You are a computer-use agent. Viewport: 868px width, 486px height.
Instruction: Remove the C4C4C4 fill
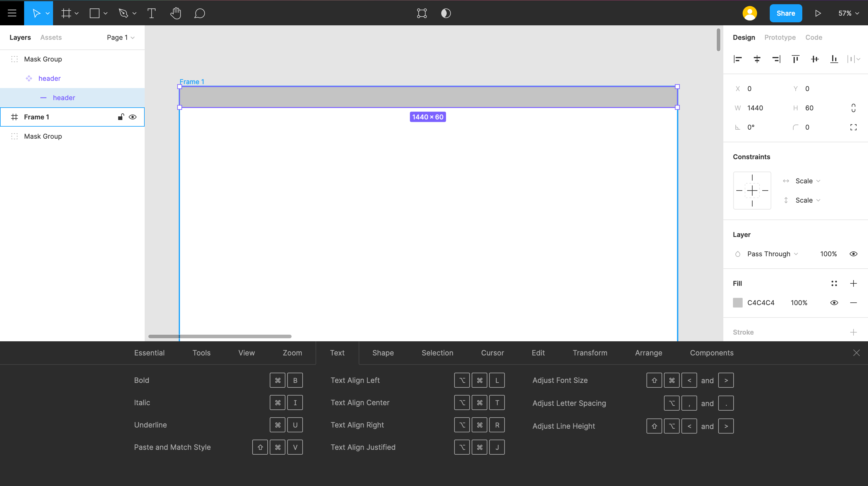[853, 303]
